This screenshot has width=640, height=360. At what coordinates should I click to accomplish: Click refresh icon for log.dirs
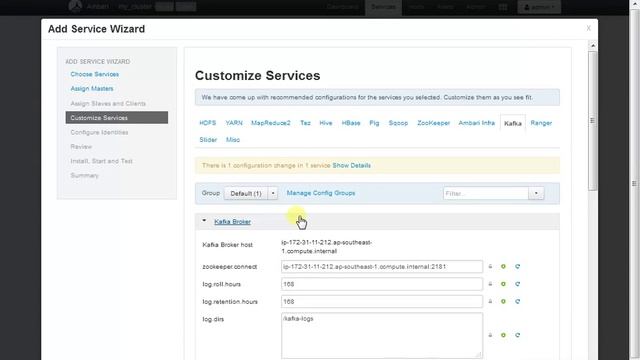point(518,335)
